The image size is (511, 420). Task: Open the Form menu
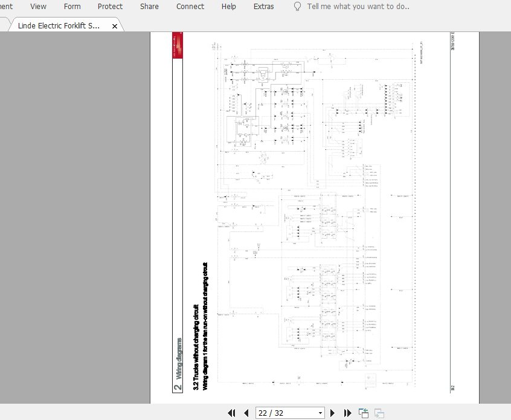pos(72,7)
